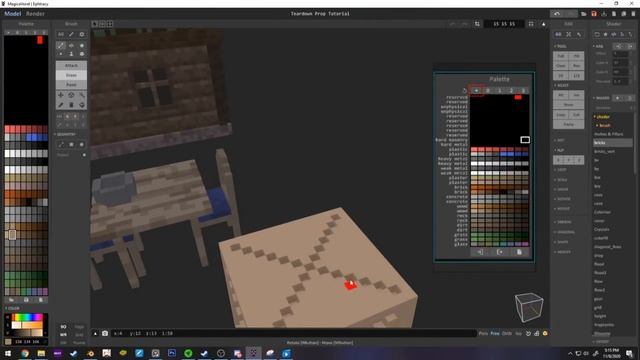Image resolution: width=640 pixels, height=360 pixels.
Task: Switch to the Model tab
Action: point(12,13)
